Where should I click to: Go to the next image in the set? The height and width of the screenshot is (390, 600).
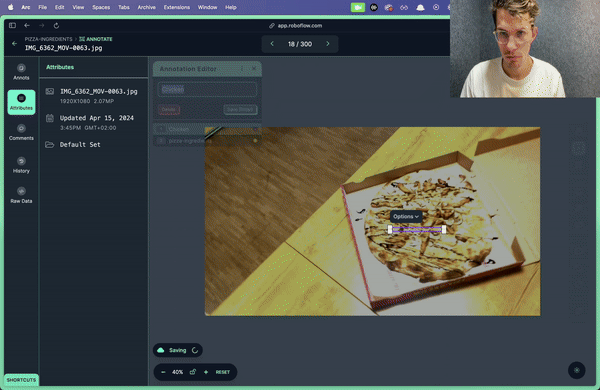[x=328, y=44]
